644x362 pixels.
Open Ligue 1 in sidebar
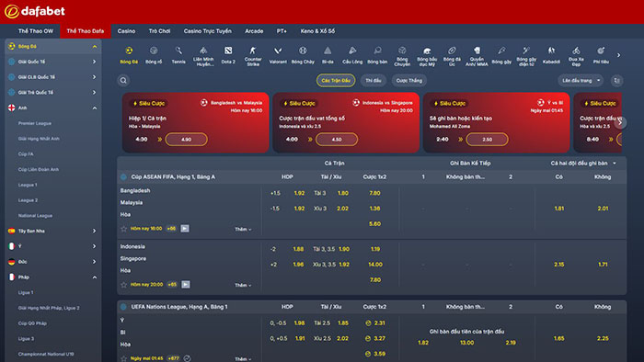coord(26,293)
